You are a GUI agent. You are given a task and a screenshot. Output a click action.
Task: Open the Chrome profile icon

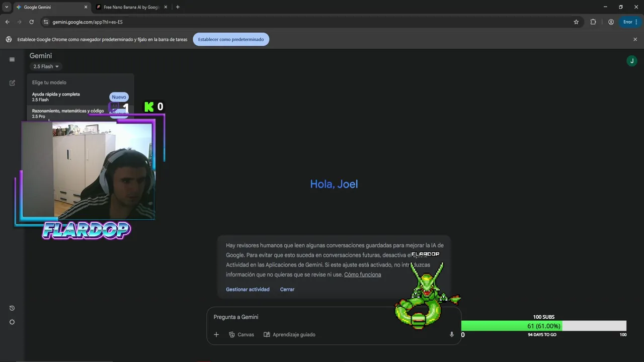(x=611, y=22)
